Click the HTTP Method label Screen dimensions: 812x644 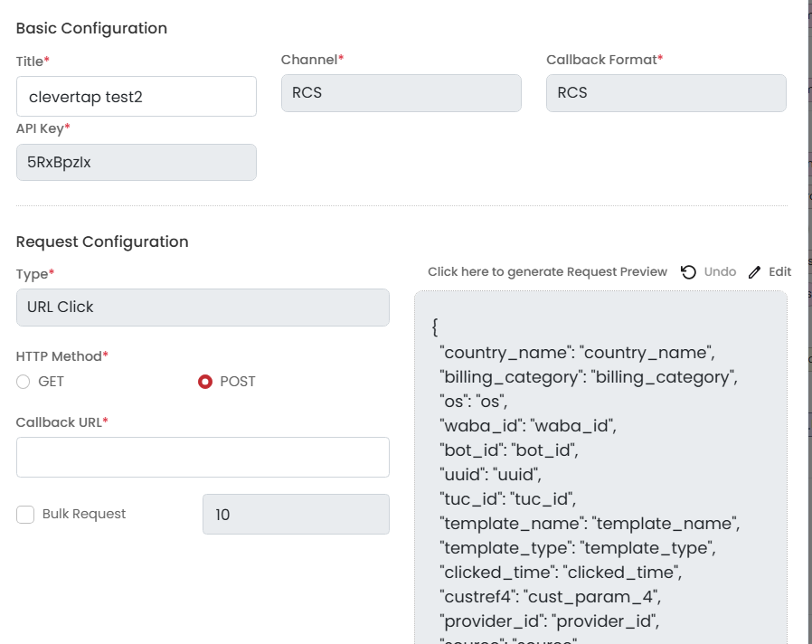coord(61,356)
